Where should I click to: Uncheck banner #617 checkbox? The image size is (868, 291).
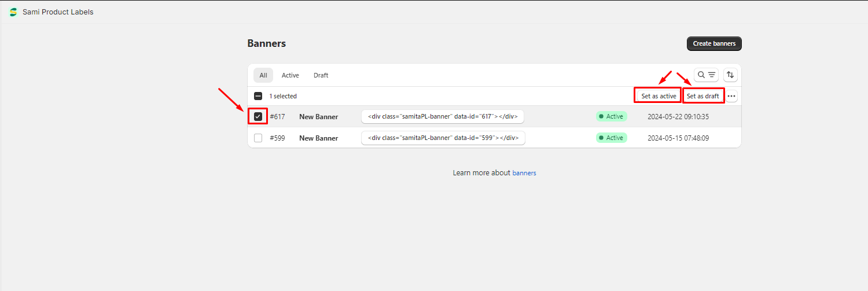point(258,116)
